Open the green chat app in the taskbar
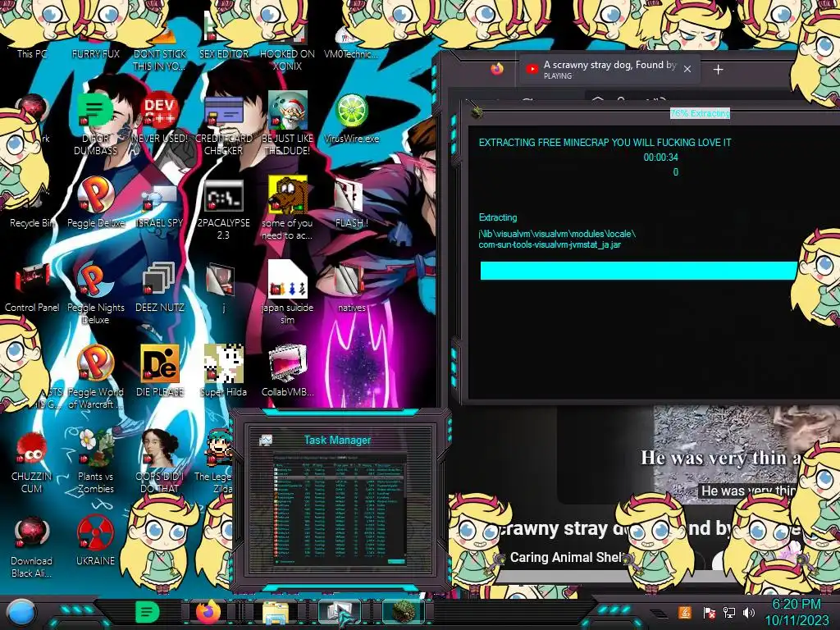 coord(146,612)
